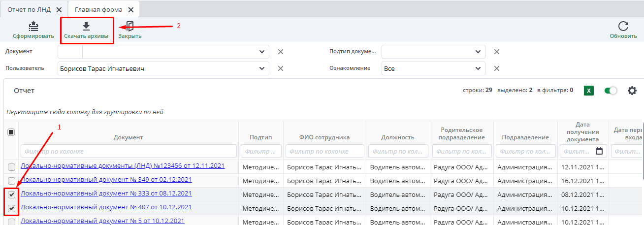Switch off the green toggle near Excel icon
This screenshot has width=644, height=225.
611,91
